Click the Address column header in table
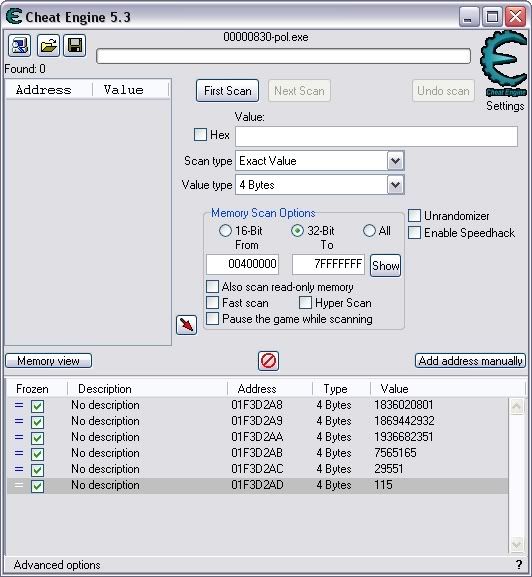Image resolution: width=532 pixels, height=577 pixels. click(x=270, y=389)
